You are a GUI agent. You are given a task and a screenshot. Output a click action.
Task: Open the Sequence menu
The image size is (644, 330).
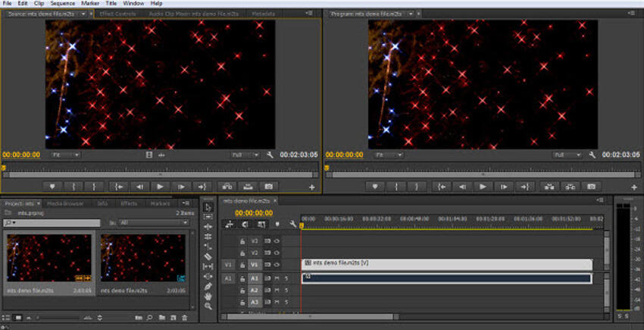(61, 3)
